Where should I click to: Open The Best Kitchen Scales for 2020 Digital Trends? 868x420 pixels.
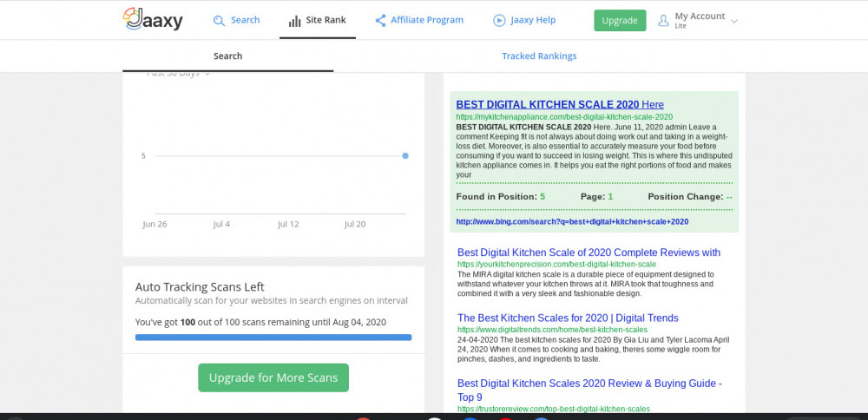click(x=568, y=318)
